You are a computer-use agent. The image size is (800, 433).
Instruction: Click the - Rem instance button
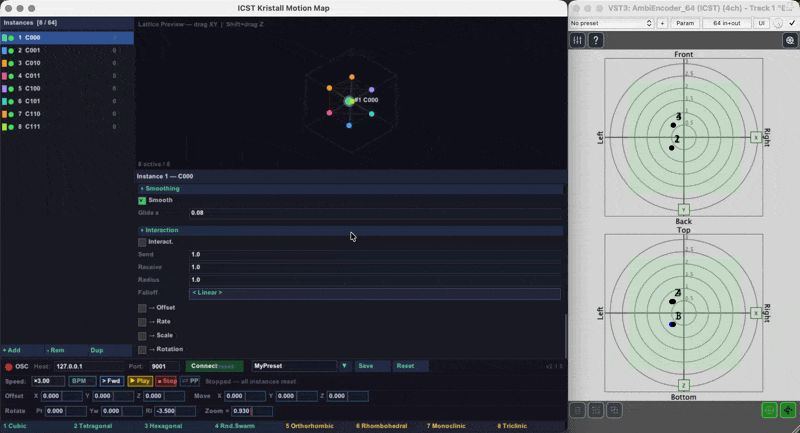pyautogui.click(x=66, y=350)
